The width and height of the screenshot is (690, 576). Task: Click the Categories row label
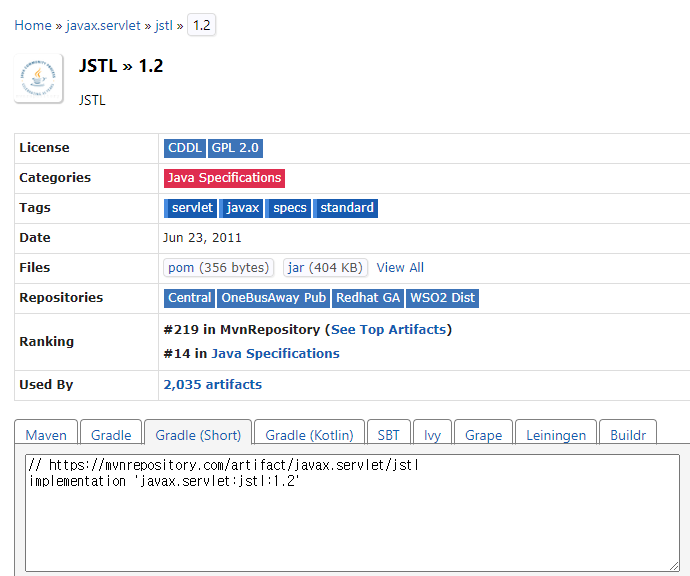click(x=55, y=177)
